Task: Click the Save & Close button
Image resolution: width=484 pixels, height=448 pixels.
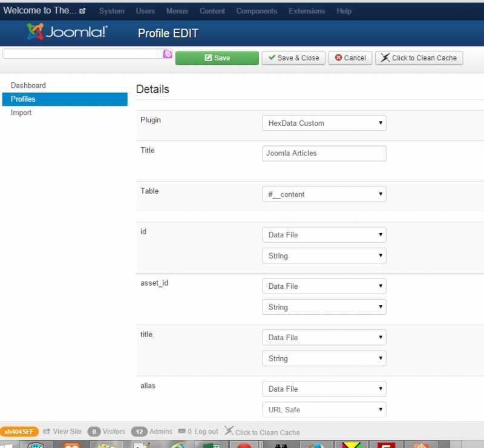Action: tap(293, 58)
